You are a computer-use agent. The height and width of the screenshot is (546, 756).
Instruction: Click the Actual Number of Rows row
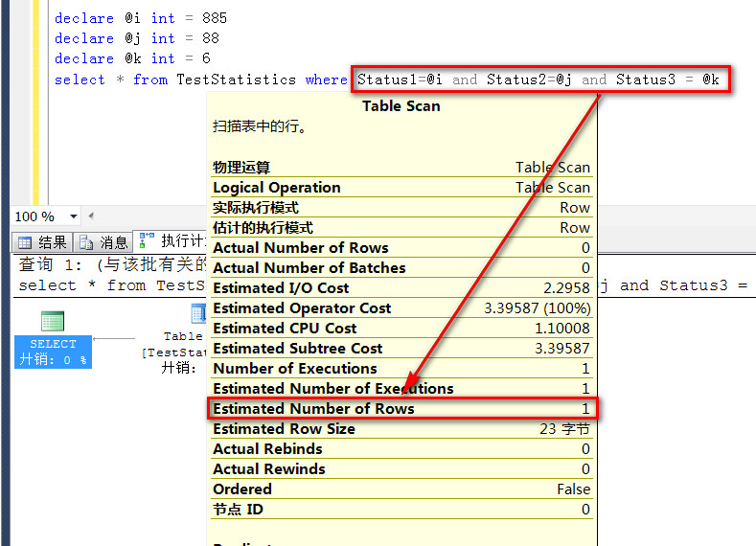click(x=401, y=248)
